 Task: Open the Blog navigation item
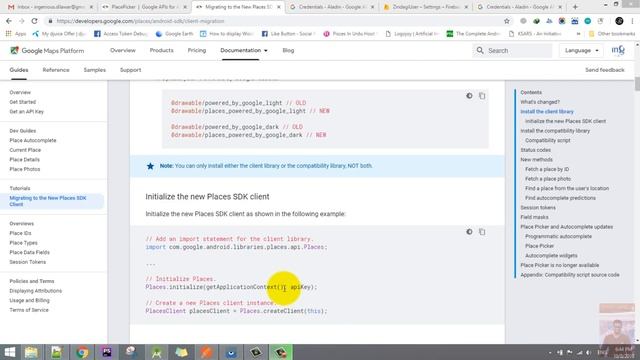click(x=288, y=50)
